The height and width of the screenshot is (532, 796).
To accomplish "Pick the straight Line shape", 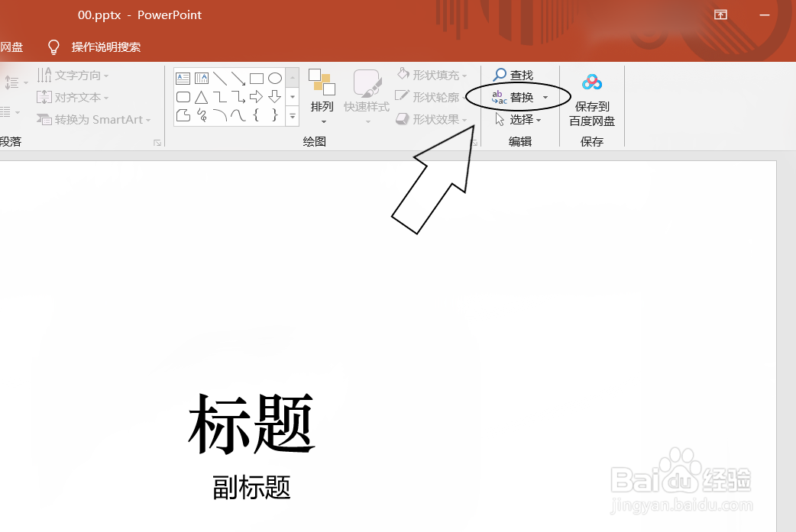I will [x=220, y=78].
